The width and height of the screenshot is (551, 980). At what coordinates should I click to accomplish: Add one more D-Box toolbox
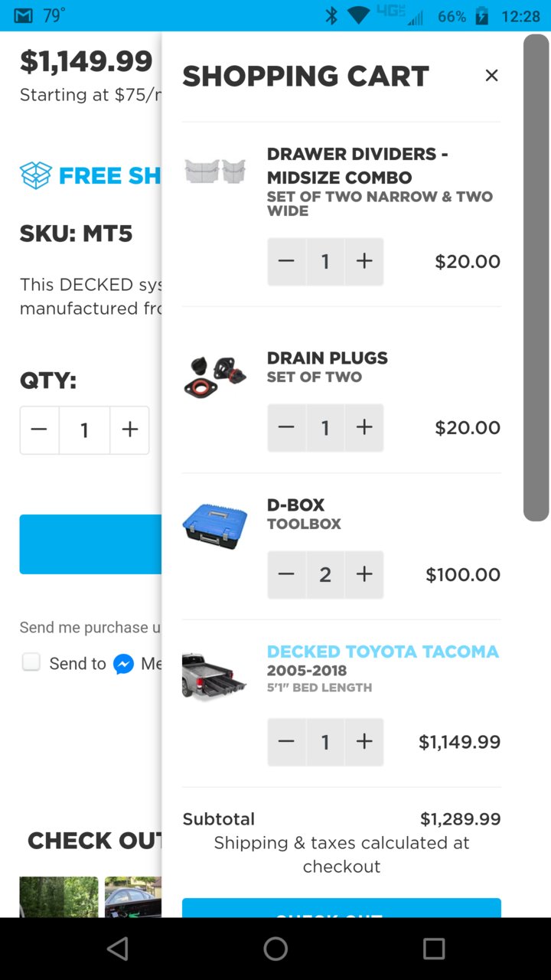pyautogui.click(x=364, y=574)
